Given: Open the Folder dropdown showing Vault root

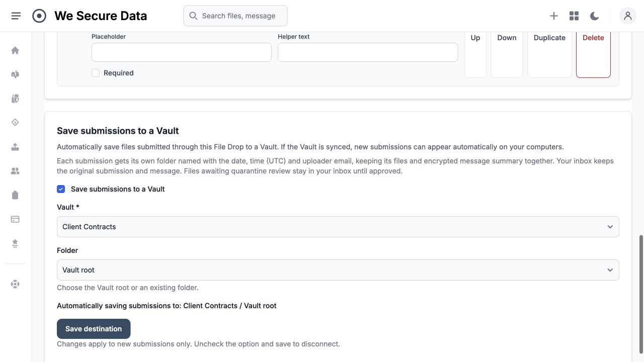Looking at the screenshot, I should pos(338,270).
